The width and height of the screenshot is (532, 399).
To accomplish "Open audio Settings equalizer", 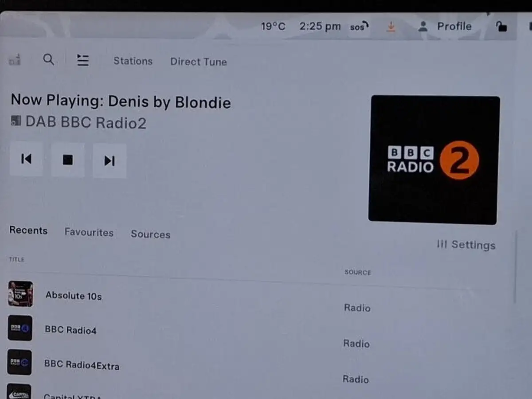I will point(466,245).
